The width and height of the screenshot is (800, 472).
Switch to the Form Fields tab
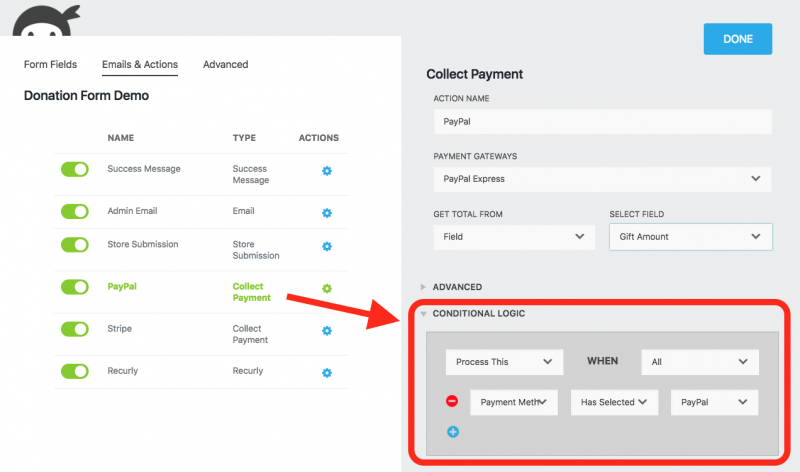click(51, 64)
